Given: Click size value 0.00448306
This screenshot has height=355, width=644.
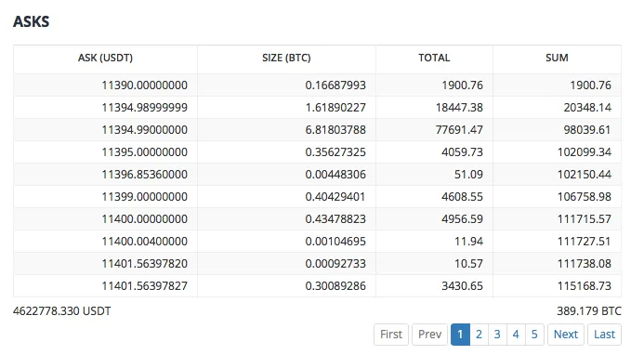Looking at the screenshot, I should coord(335,174).
